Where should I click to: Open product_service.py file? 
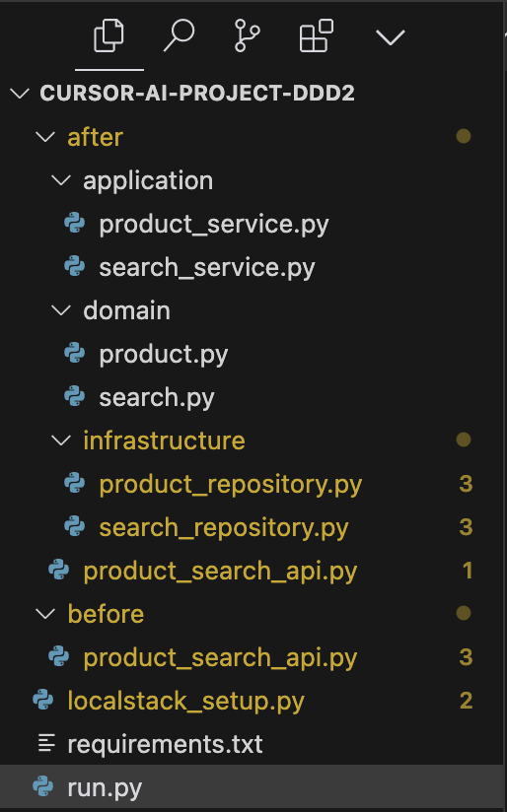[x=214, y=225]
